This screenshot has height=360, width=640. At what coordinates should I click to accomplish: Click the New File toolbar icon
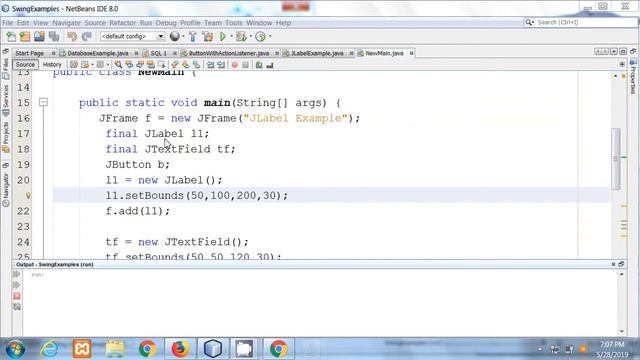click(x=11, y=37)
